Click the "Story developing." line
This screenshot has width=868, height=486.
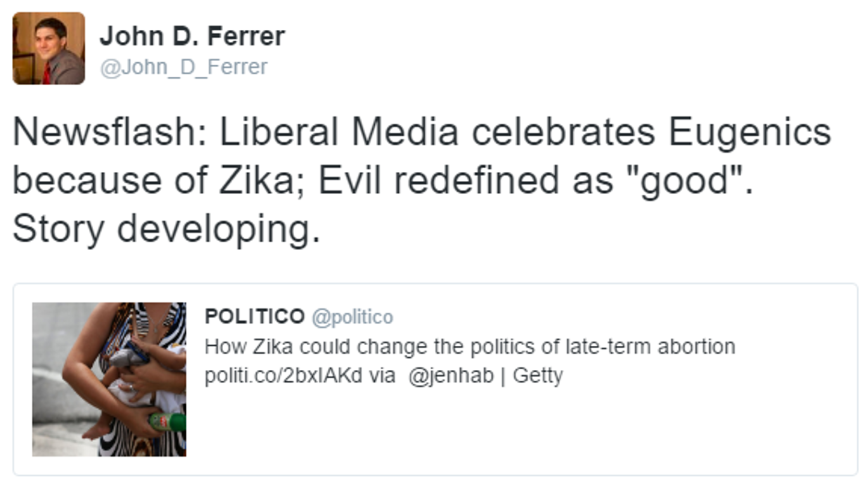(166, 229)
